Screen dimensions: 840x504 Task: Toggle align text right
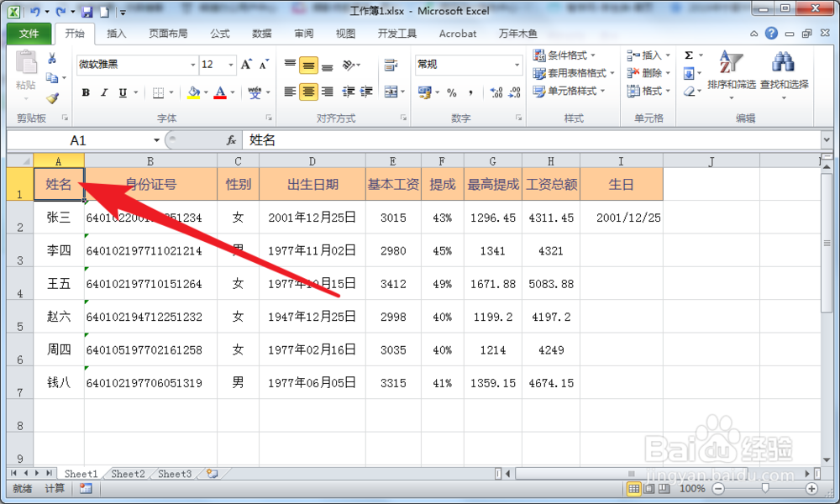point(328,92)
